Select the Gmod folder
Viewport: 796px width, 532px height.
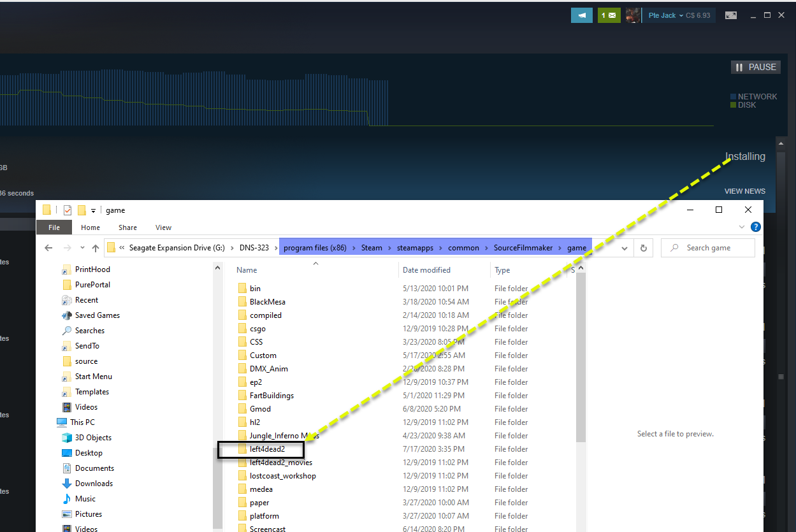pyautogui.click(x=260, y=409)
